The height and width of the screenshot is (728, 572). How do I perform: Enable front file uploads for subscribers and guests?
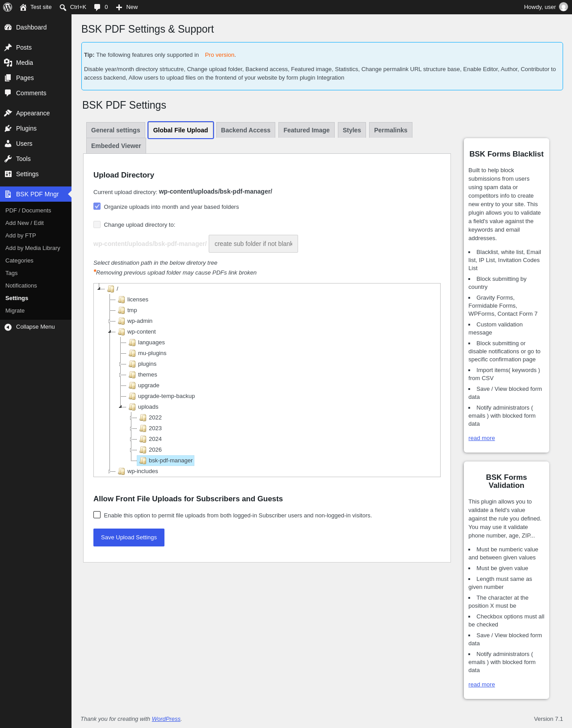coord(97,515)
